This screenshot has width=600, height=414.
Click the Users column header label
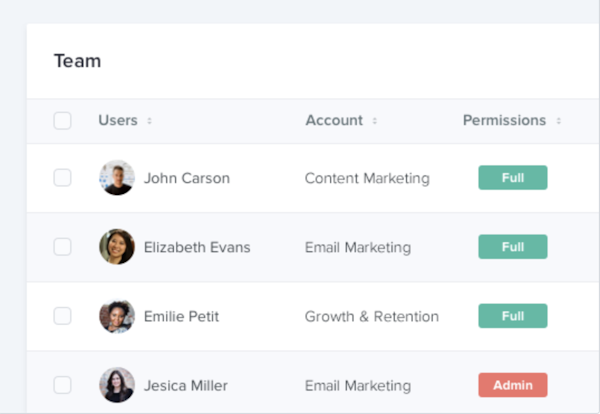[118, 121]
